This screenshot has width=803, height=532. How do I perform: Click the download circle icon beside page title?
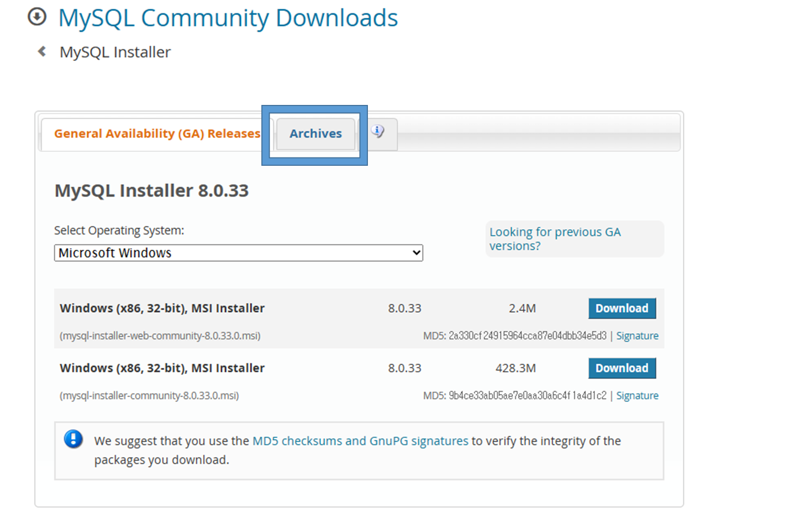tap(37, 17)
